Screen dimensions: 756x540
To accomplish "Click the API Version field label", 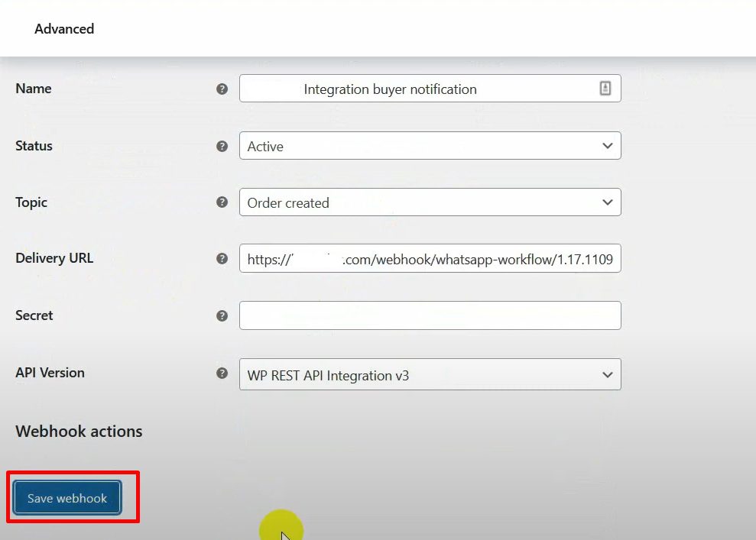I will (x=50, y=373).
